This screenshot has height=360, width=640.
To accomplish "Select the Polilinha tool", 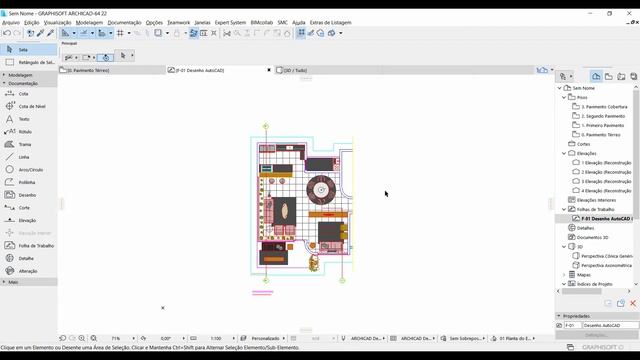I will click(x=29, y=182).
